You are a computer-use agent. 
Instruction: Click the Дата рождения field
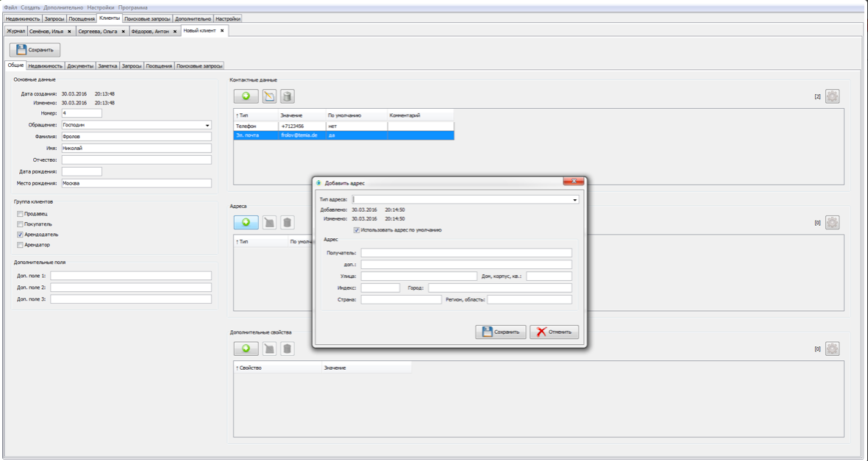tap(82, 171)
